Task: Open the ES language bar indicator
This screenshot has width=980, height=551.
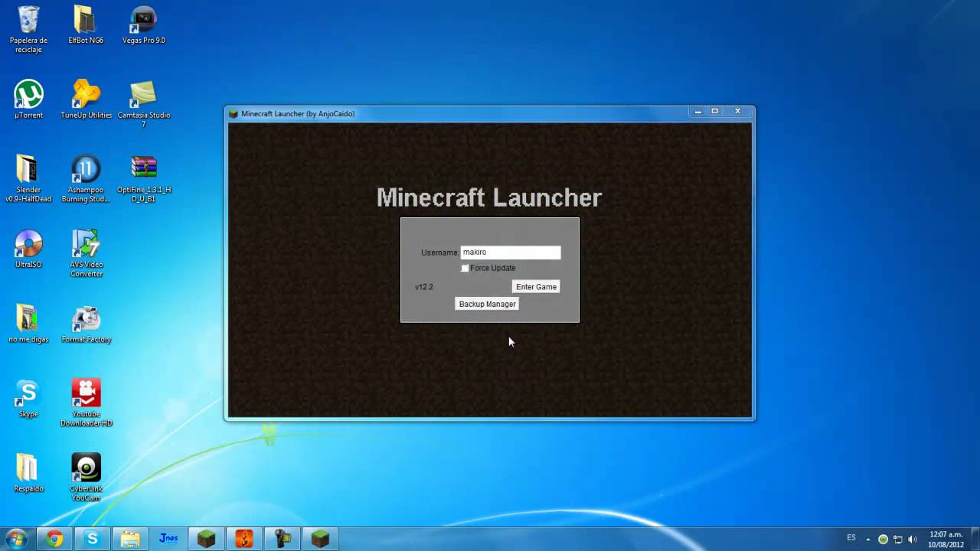Action: (x=851, y=538)
